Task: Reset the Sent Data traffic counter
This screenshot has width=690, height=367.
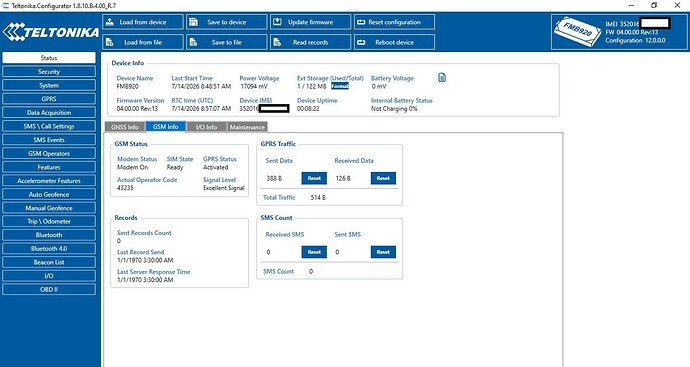Action: [x=314, y=178]
